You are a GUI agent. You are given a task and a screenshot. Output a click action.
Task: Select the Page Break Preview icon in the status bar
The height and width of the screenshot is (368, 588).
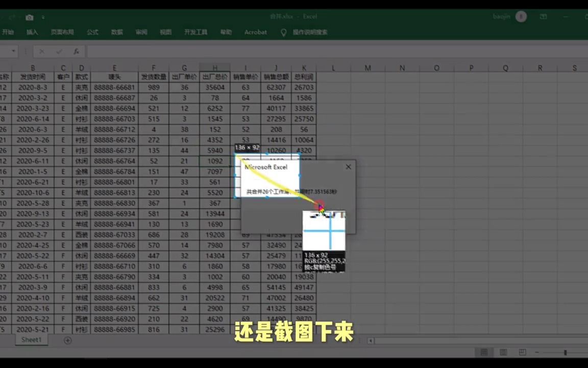click(522, 352)
